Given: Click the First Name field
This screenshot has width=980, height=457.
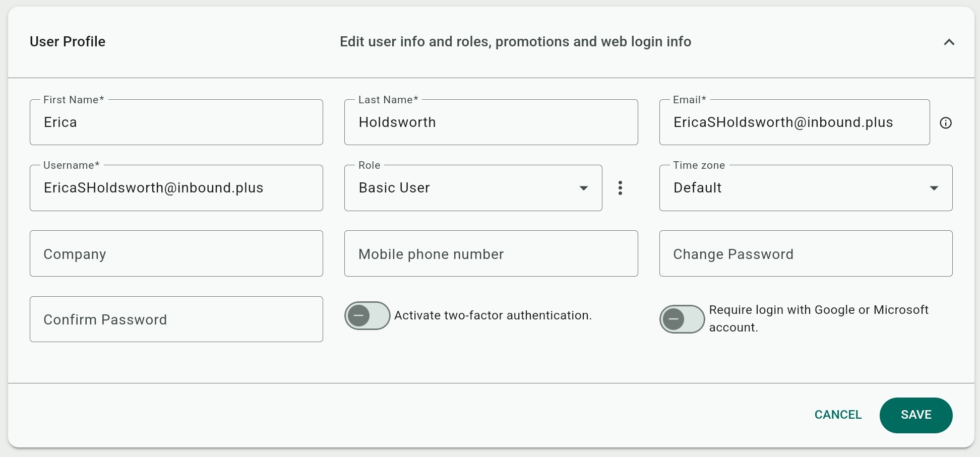Looking at the screenshot, I should point(176,122).
